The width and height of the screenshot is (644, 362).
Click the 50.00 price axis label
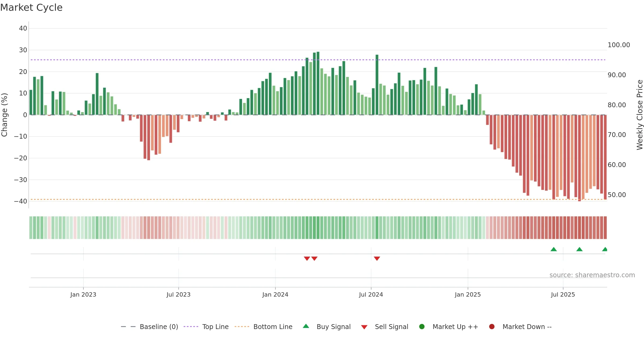[617, 195]
